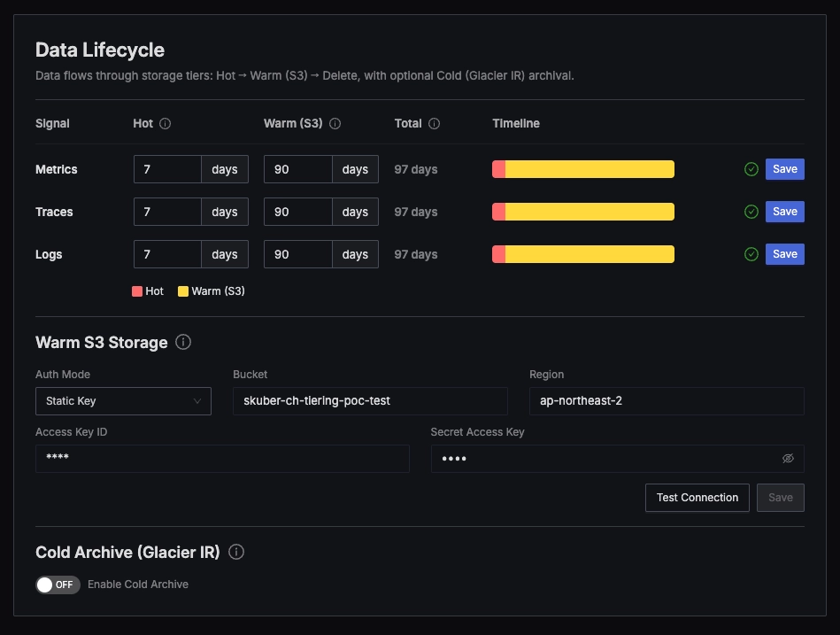Screen dimensions: 840x635
Task: Click the Logs '97 days' total
Action: [x=416, y=254]
